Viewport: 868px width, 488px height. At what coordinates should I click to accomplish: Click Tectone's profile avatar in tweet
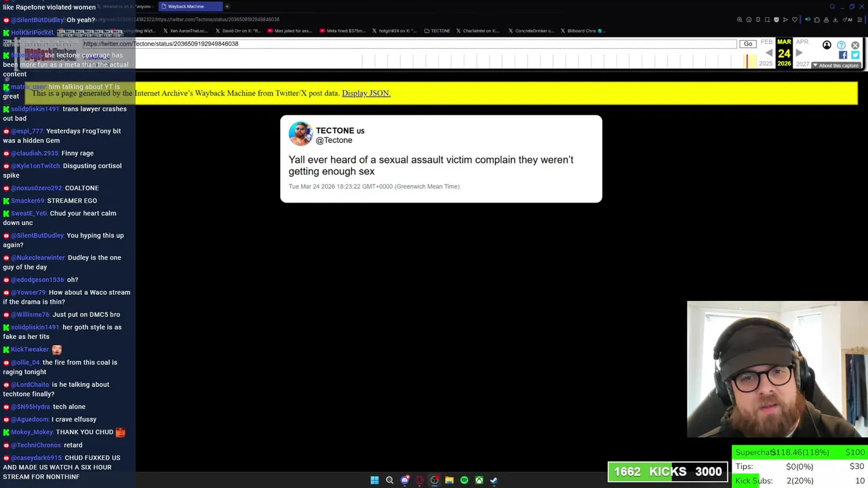coord(300,134)
